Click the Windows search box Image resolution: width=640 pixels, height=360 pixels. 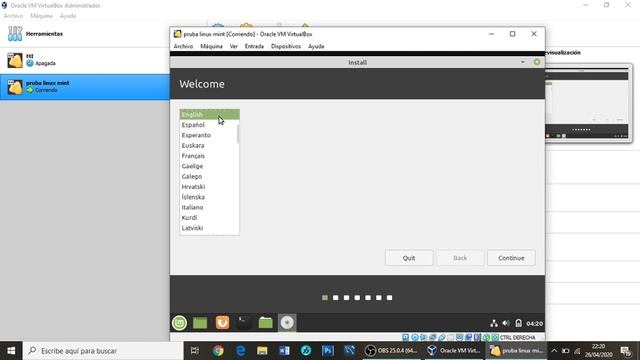point(103,351)
